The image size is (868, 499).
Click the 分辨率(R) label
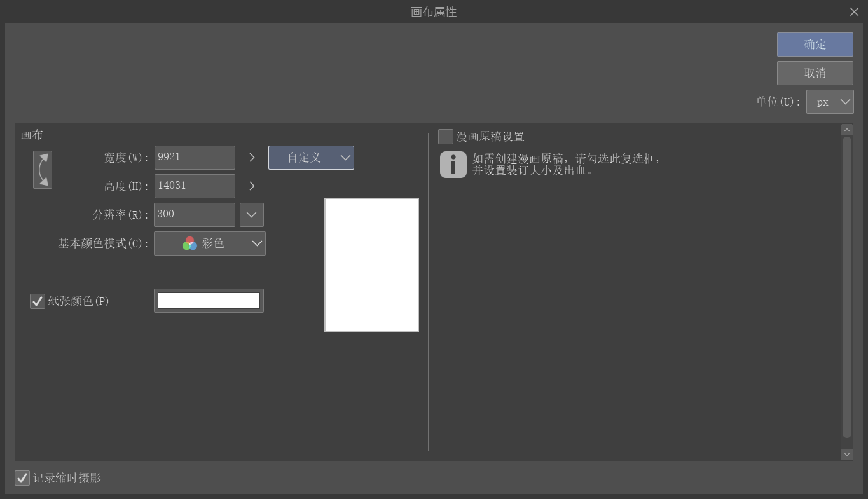coord(121,215)
